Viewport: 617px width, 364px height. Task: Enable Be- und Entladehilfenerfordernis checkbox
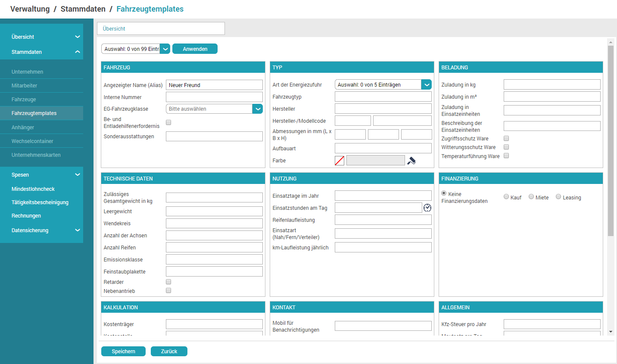point(168,122)
